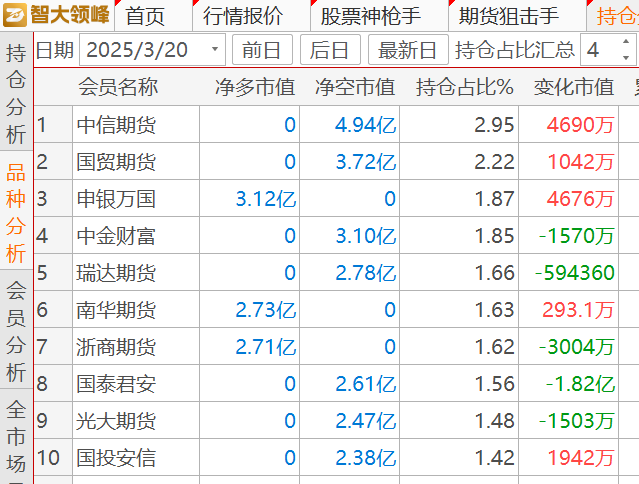The height and width of the screenshot is (484, 639).
Task: Click the -1570万 change value
Action: tap(576, 236)
